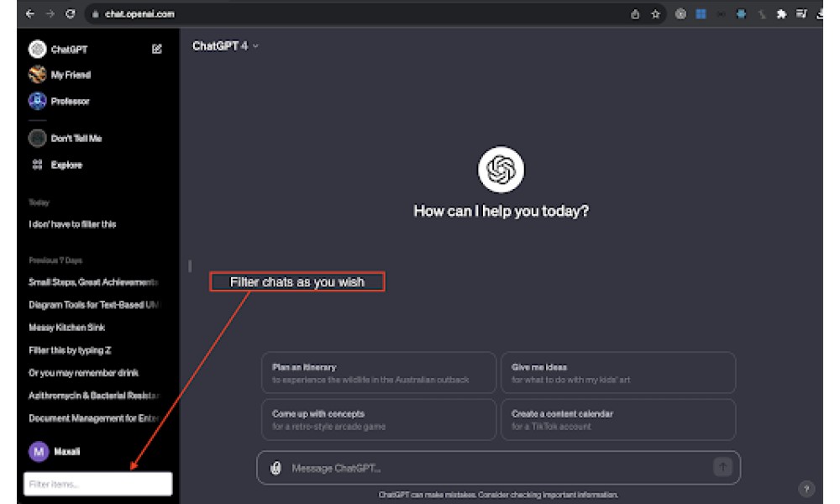Click the send message arrow button
This screenshot has height=504, width=840.
(722, 467)
